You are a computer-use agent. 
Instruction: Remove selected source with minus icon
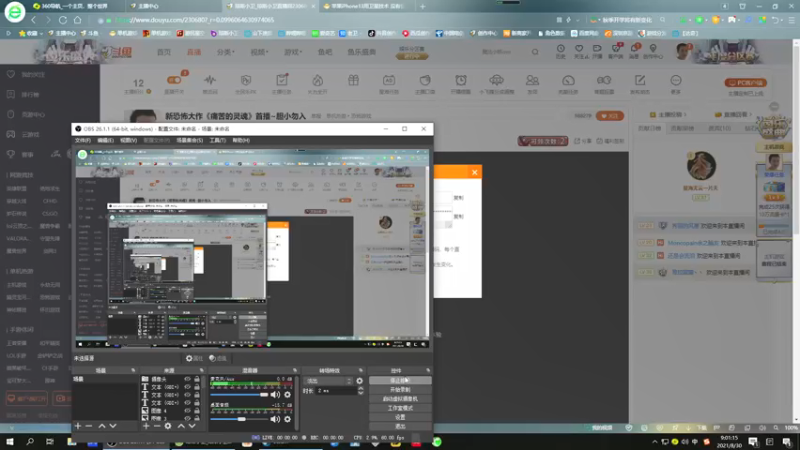point(157,426)
